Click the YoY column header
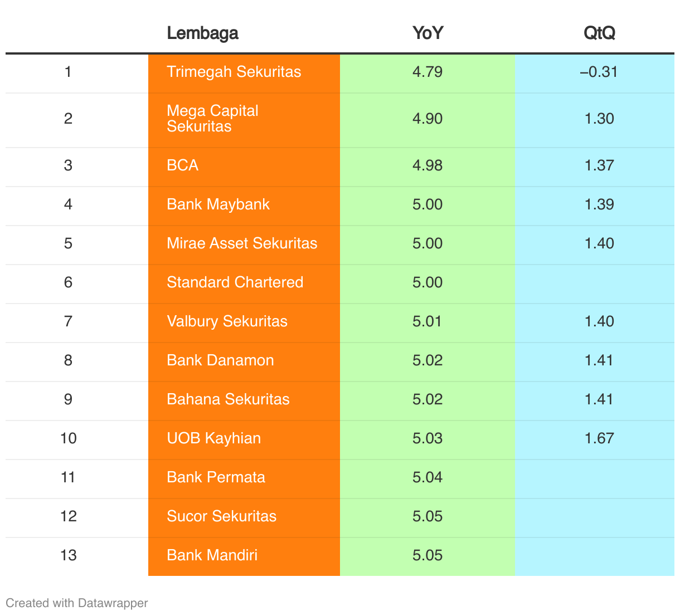This screenshot has width=680, height=616. click(428, 33)
